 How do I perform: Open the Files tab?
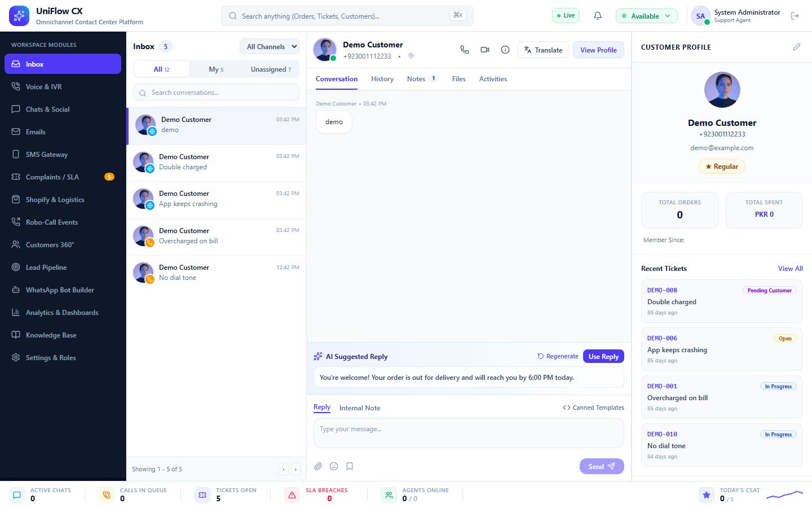459,79
